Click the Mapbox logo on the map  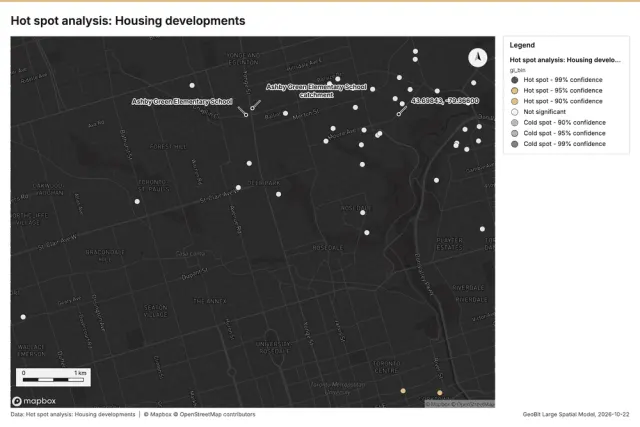(x=34, y=401)
